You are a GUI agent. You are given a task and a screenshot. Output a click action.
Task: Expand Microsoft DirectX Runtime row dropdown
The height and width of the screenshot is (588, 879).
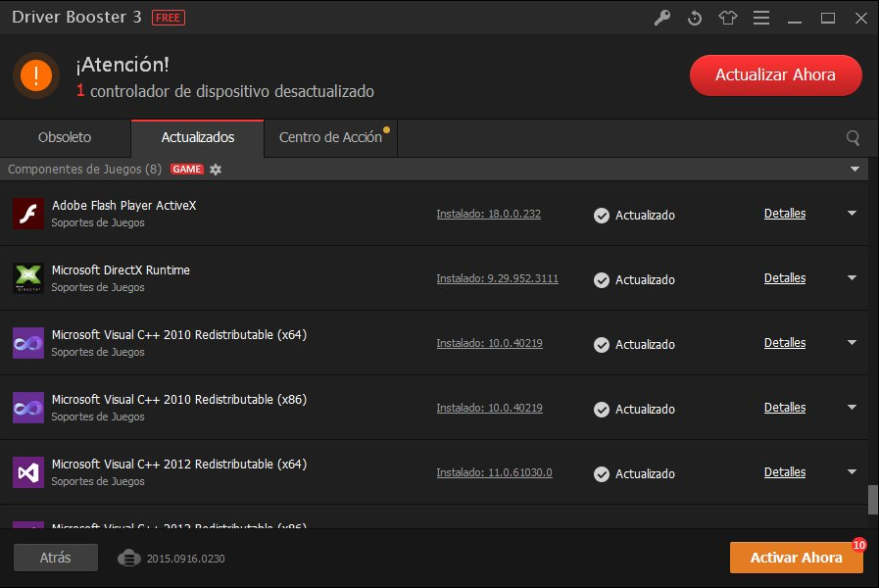click(852, 277)
